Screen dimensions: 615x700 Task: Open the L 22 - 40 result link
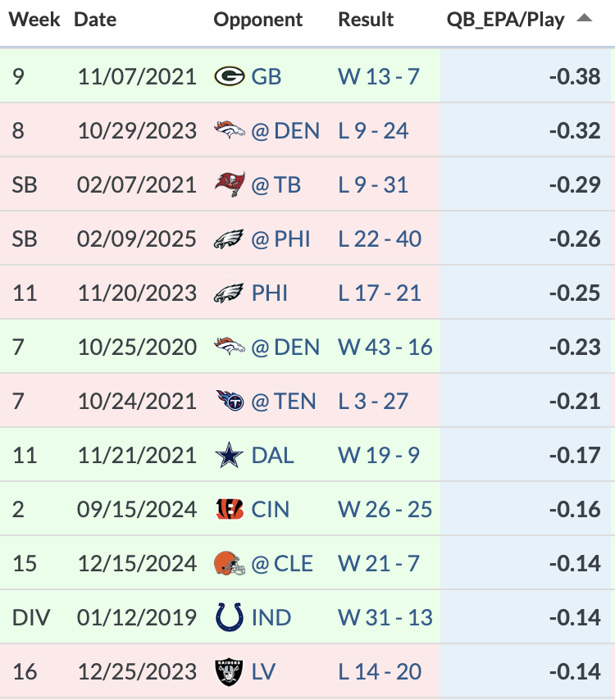click(x=380, y=239)
